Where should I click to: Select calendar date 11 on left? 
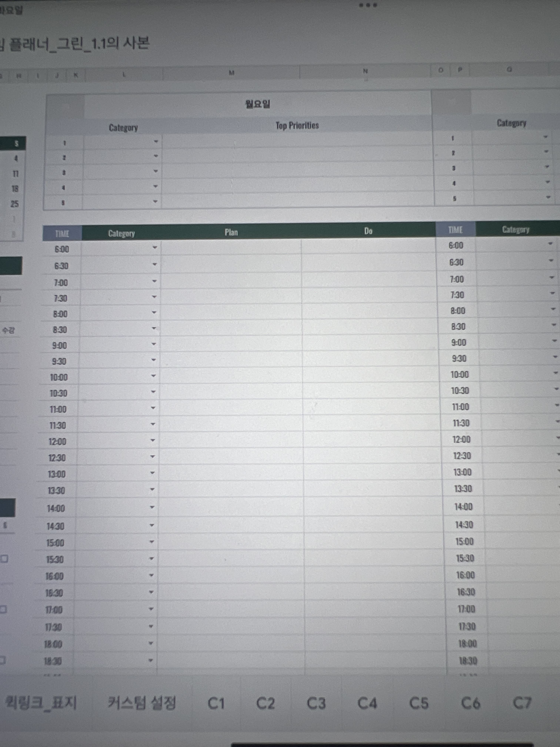click(x=16, y=174)
